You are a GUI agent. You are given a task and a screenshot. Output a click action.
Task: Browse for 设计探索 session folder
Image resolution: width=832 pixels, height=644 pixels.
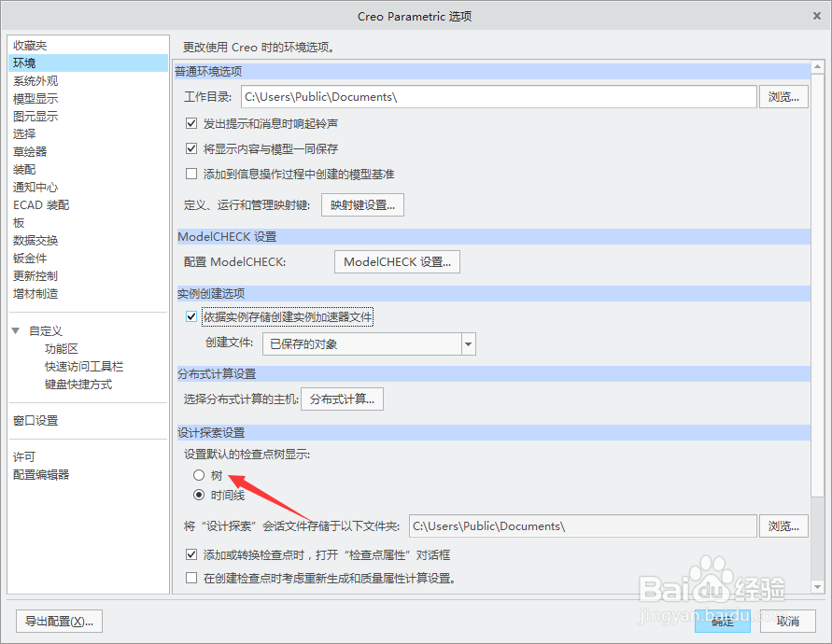coord(783,526)
